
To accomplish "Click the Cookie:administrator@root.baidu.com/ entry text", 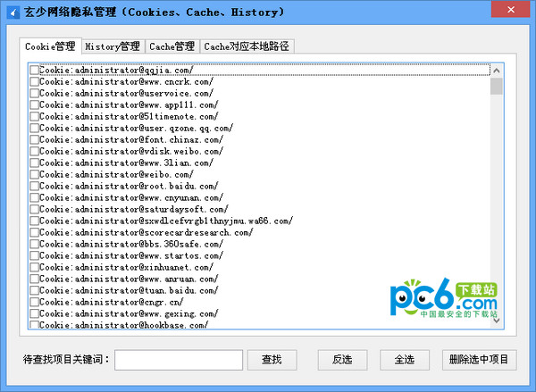I will coord(129,187).
